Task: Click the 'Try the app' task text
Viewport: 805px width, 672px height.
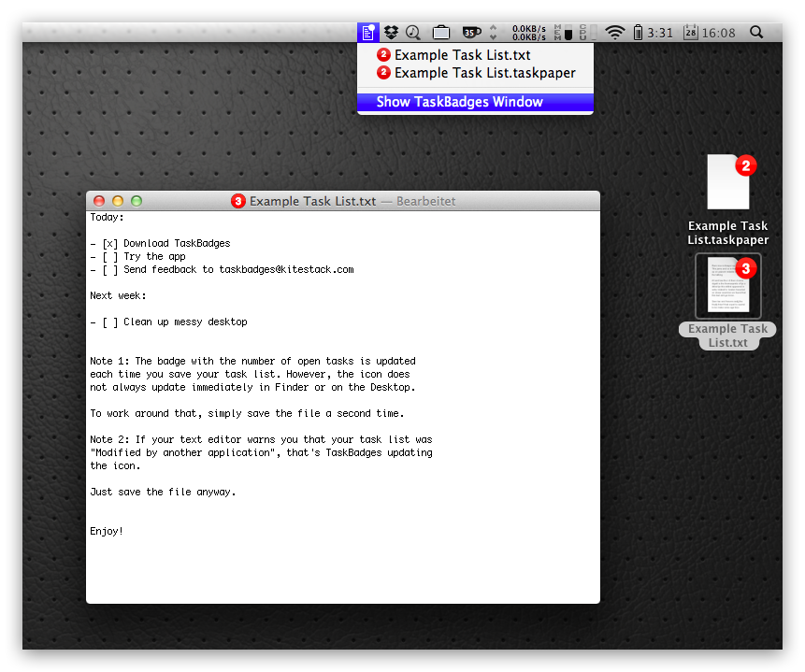Action: tap(154, 257)
